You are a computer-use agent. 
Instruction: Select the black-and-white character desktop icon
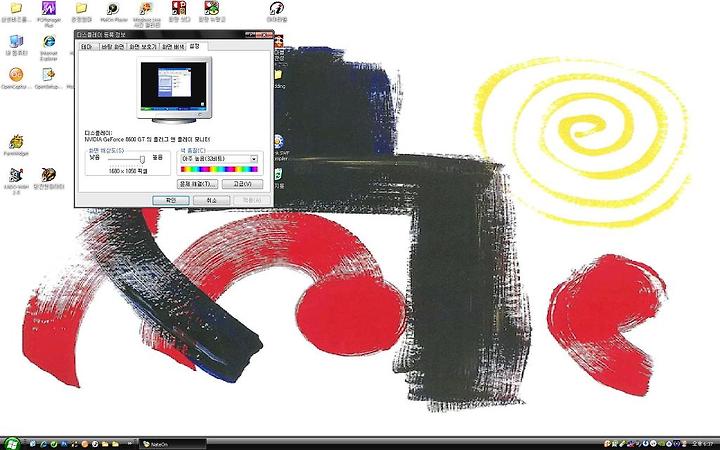coord(16,175)
